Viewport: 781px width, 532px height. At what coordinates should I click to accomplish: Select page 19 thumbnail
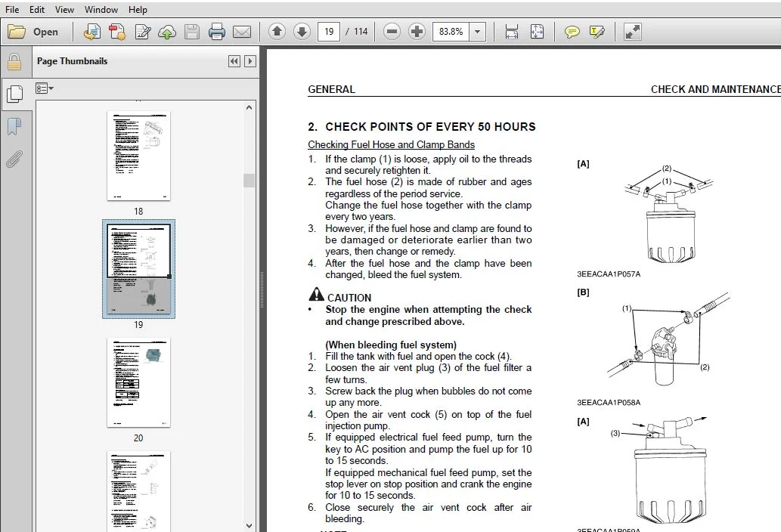click(138, 269)
